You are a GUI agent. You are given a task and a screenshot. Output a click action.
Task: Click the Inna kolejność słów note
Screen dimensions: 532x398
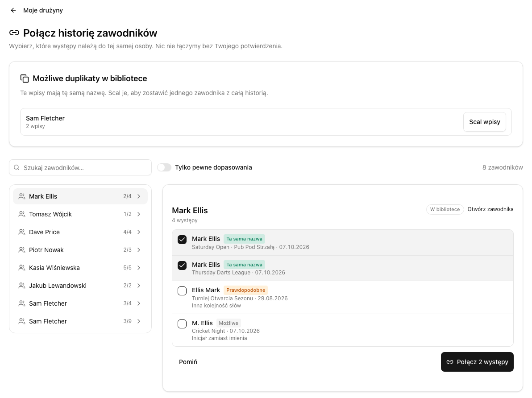[216, 305]
